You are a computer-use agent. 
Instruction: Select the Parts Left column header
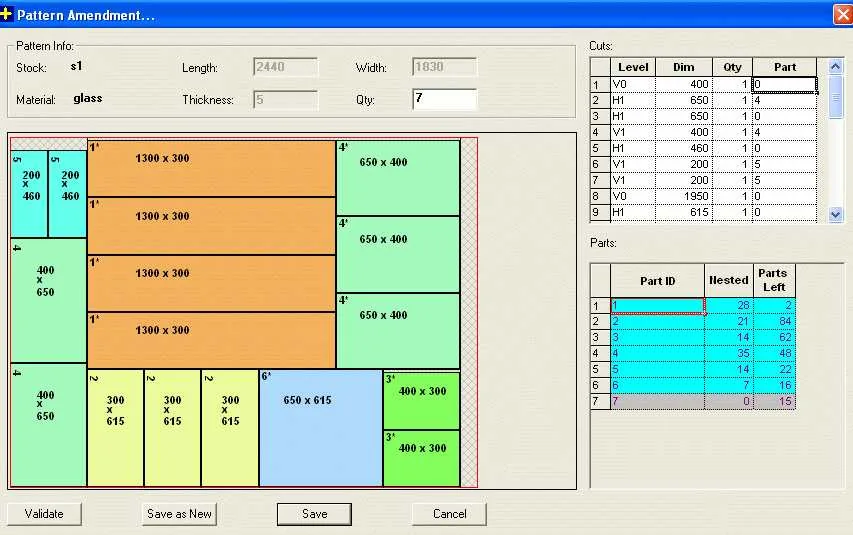pos(774,281)
